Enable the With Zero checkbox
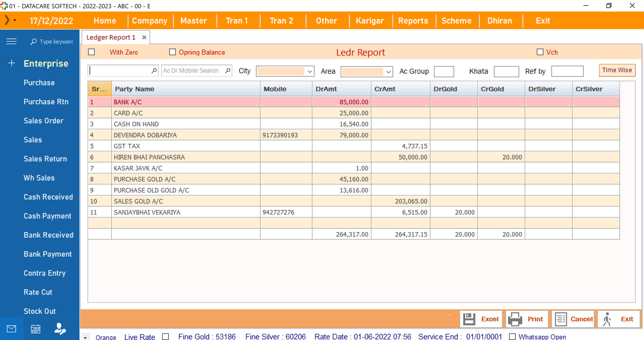 (91, 52)
